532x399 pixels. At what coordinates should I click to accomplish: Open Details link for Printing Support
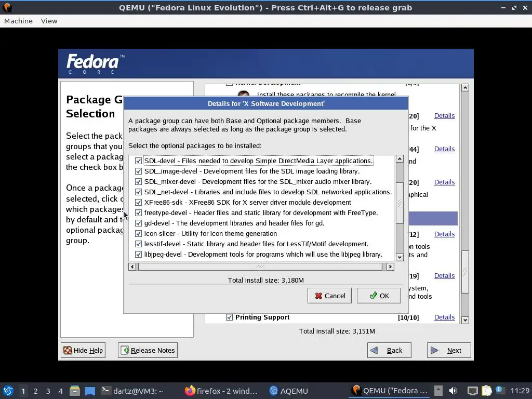444,317
